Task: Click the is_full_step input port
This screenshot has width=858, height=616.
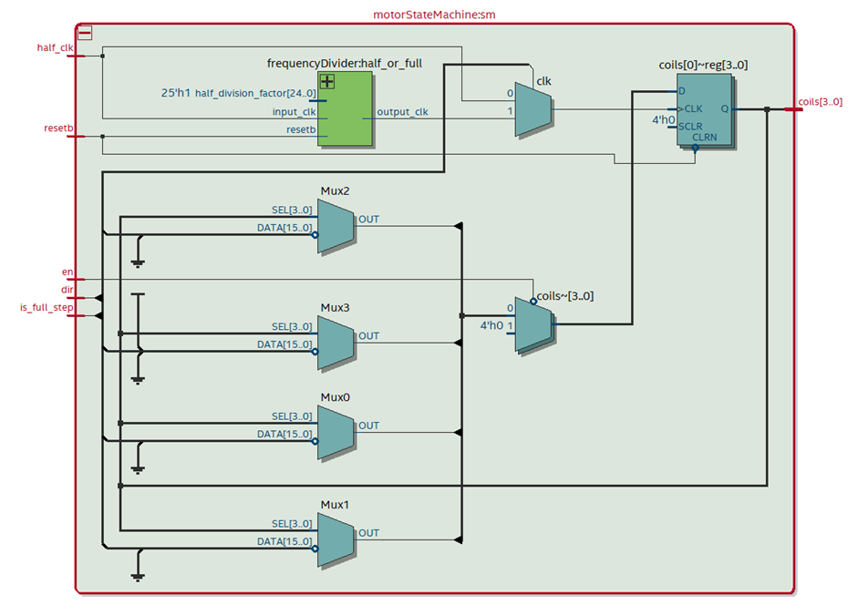Action: coord(75,315)
